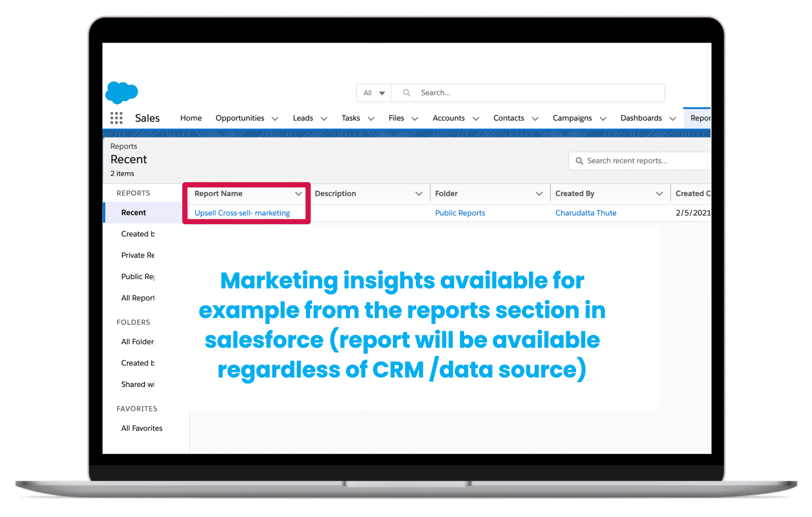Expand the Dashboards tab chevron
The image size is (812, 517).
pos(673,119)
